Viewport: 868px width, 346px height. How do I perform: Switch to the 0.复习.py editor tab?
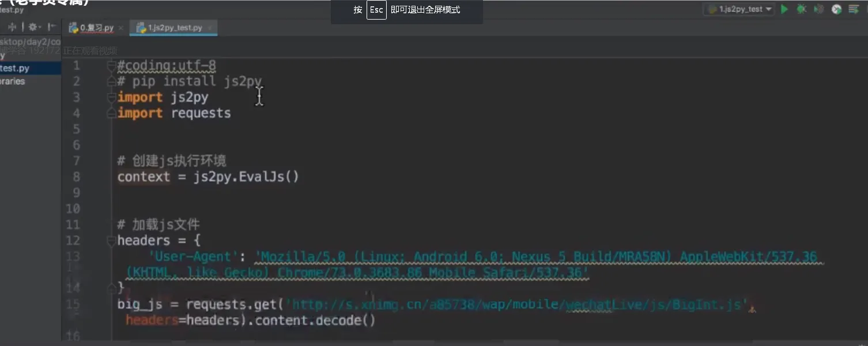96,28
